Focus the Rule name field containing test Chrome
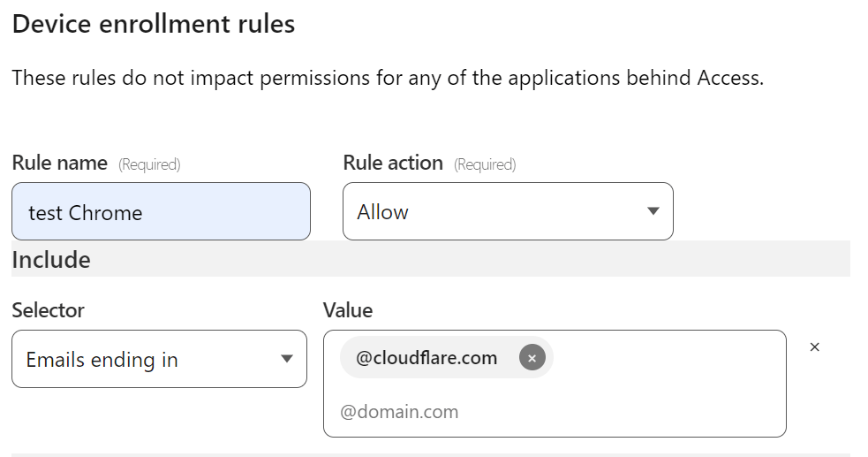This screenshot has width=868, height=457. coord(161,211)
